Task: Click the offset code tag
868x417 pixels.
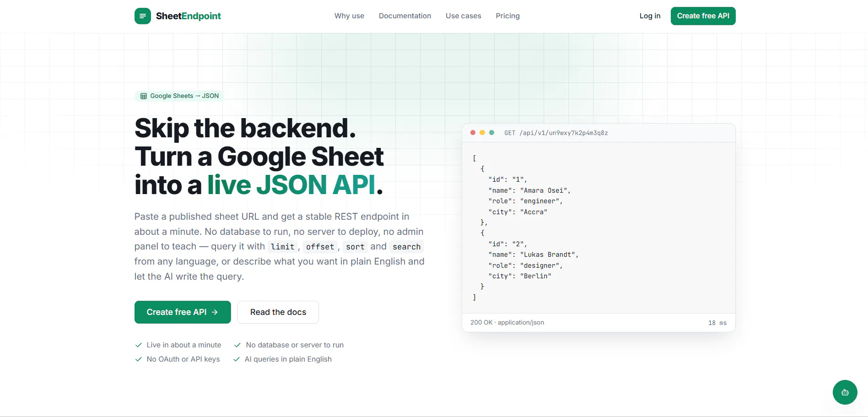Action: pos(320,247)
